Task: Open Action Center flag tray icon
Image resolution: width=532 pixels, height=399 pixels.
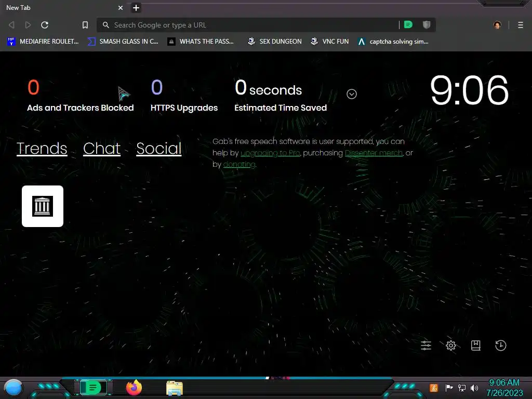Action: (x=449, y=388)
